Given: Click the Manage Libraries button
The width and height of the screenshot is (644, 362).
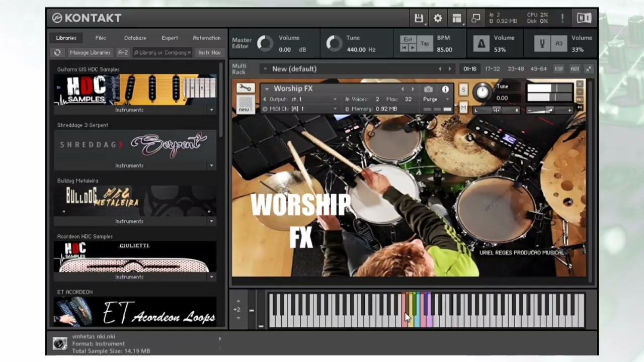Looking at the screenshot, I should (90, 52).
